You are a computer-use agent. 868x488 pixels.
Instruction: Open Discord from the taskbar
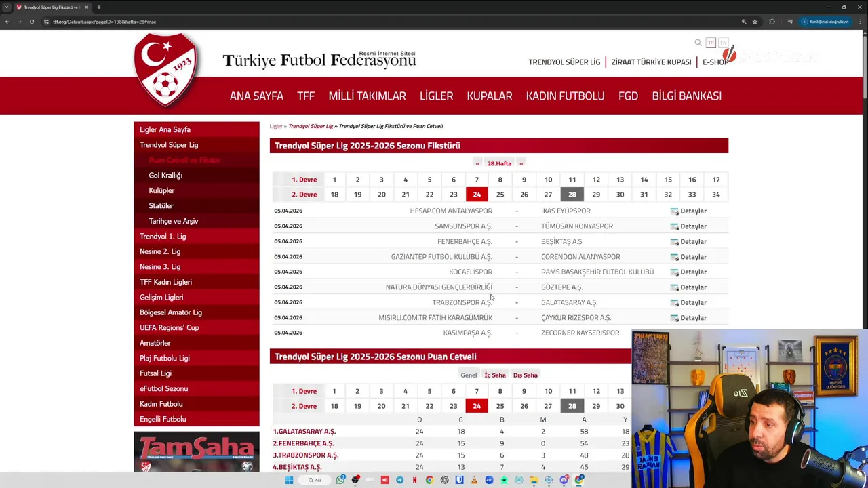pyautogui.click(x=564, y=480)
